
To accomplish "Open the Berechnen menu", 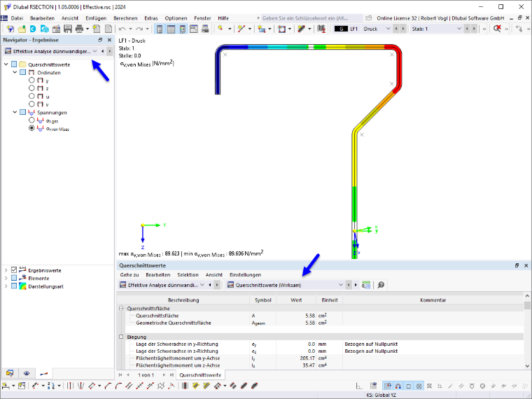I will (x=125, y=18).
